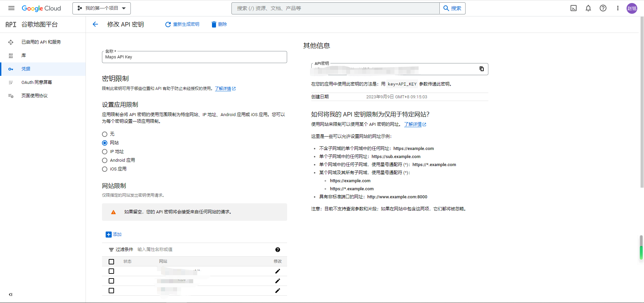Open the 赵铭 account avatar
The width and height of the screenshot is (644, 303).
[x=632, y=8]
